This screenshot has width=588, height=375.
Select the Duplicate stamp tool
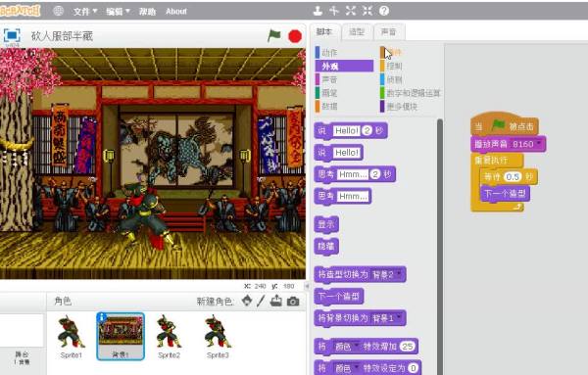point(318,11)
